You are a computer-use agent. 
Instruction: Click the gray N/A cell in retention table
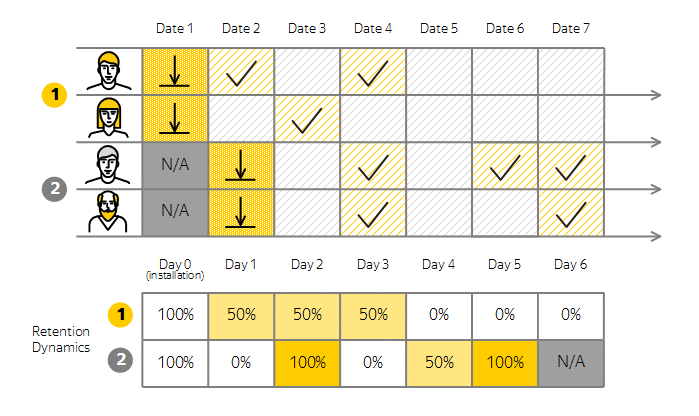tap(571, 363)
